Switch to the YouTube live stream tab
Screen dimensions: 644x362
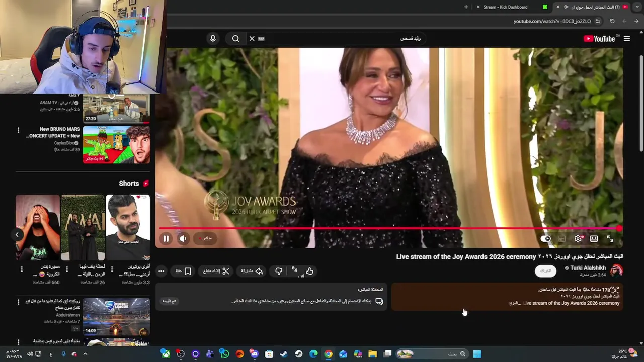click(x=593, y=7)
